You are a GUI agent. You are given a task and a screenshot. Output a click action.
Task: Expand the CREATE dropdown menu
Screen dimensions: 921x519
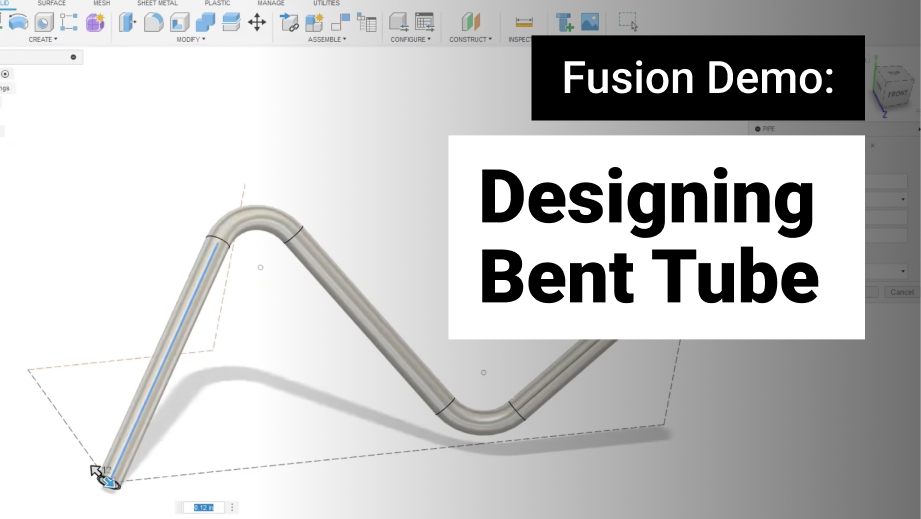[x=43, y=39]
